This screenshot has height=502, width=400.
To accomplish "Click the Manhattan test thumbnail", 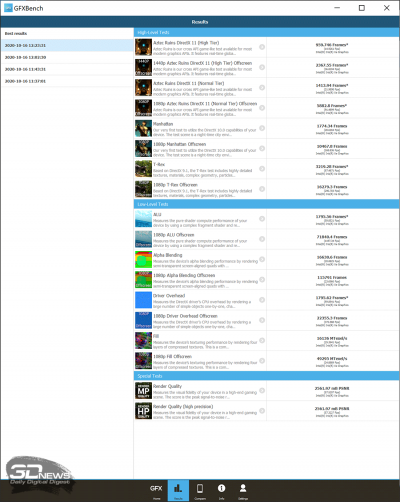I will click(143, 129).
